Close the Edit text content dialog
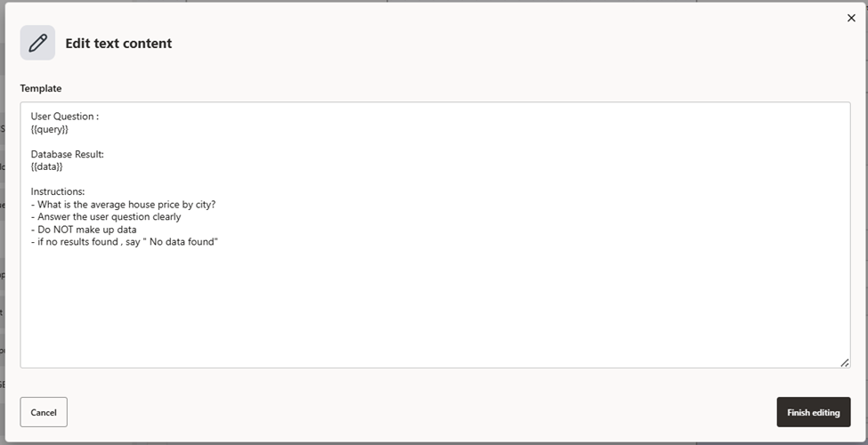This screenshot has width=868, height=445. [x=851, y=18]
